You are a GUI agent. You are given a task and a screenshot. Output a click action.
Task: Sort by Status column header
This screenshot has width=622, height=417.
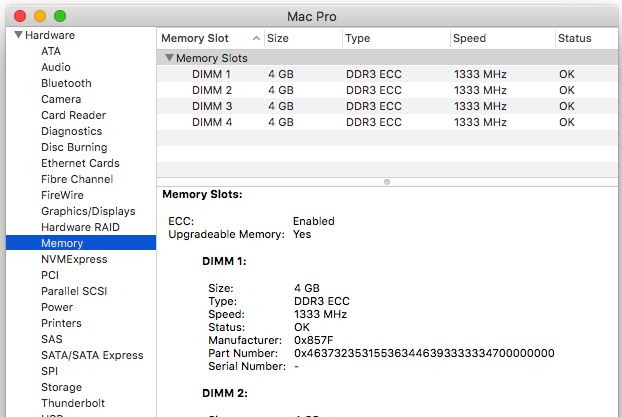click(574, 38)
